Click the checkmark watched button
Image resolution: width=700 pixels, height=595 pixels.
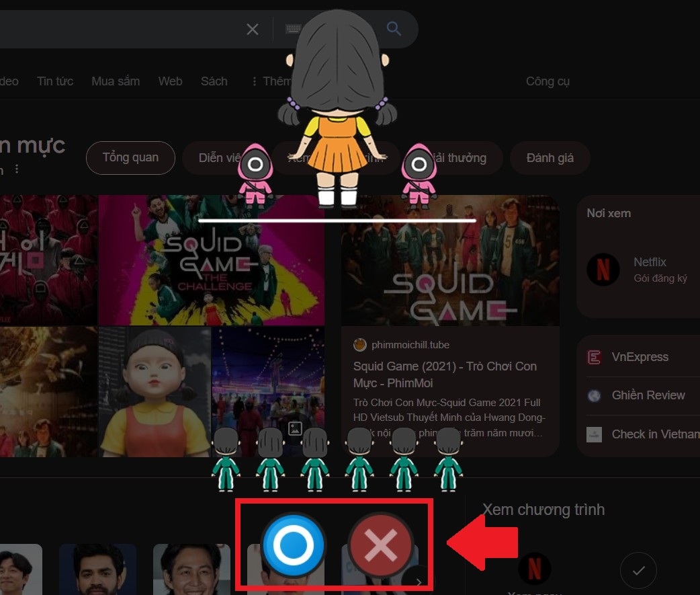tap(638, 570)
